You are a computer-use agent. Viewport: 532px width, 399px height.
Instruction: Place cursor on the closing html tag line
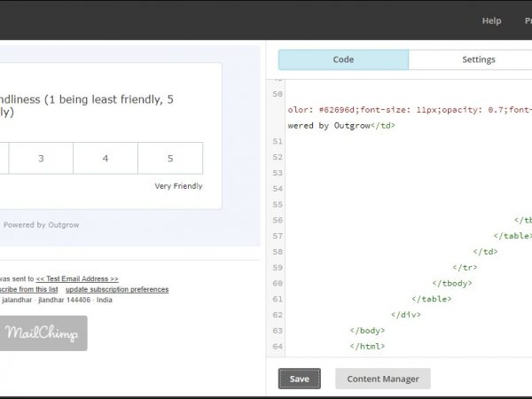[x=367, y=346]
